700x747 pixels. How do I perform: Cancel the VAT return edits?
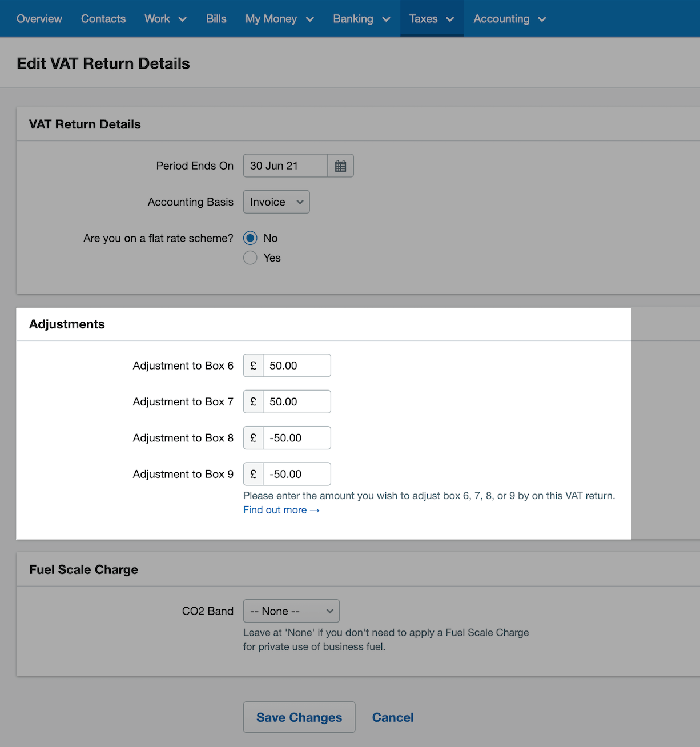pyautogui.click(x=392, y=717)
